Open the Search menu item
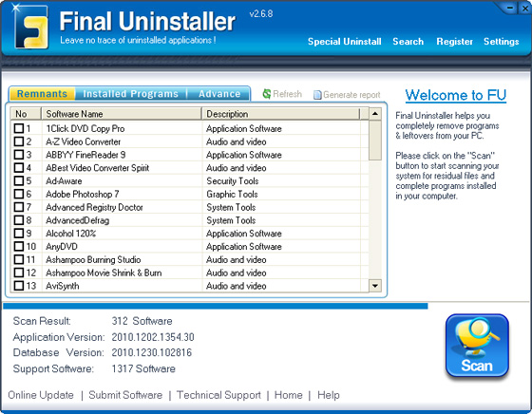Screen dimensions: 532x414 pyautogui.click(x=408, y=42)
